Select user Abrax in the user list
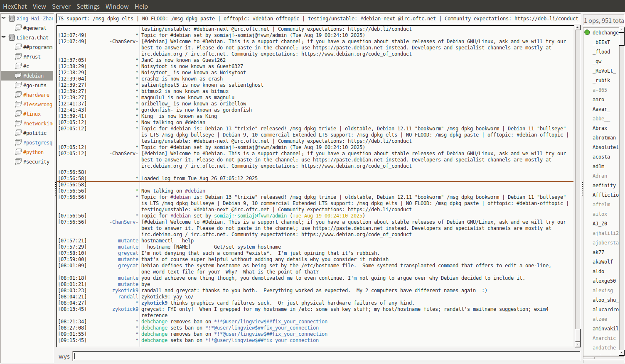 600,128
